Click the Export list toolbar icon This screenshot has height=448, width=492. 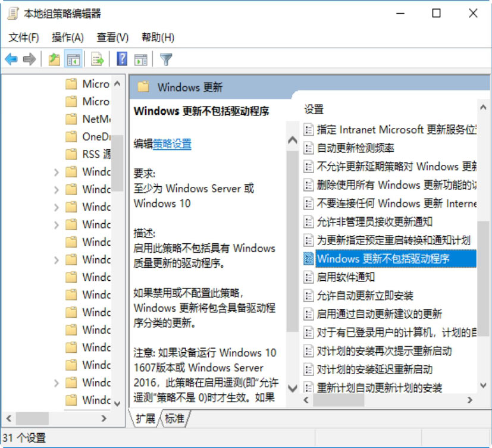[98, 59]
